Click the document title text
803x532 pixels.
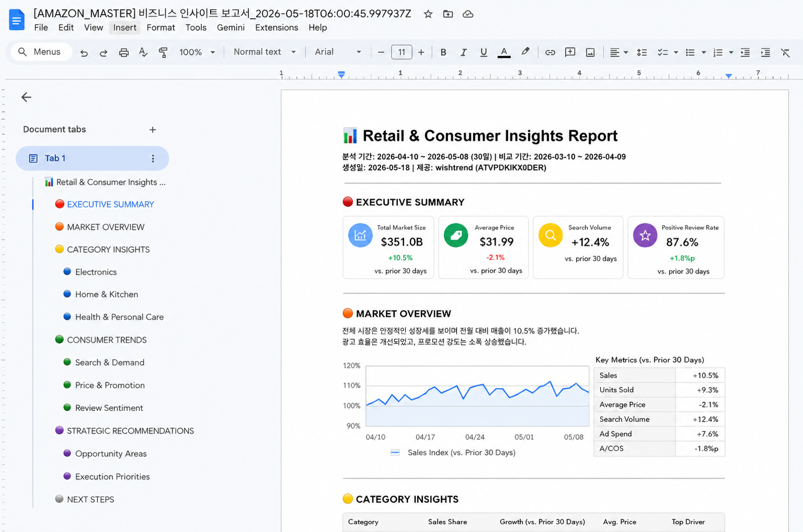pos(222,14)
